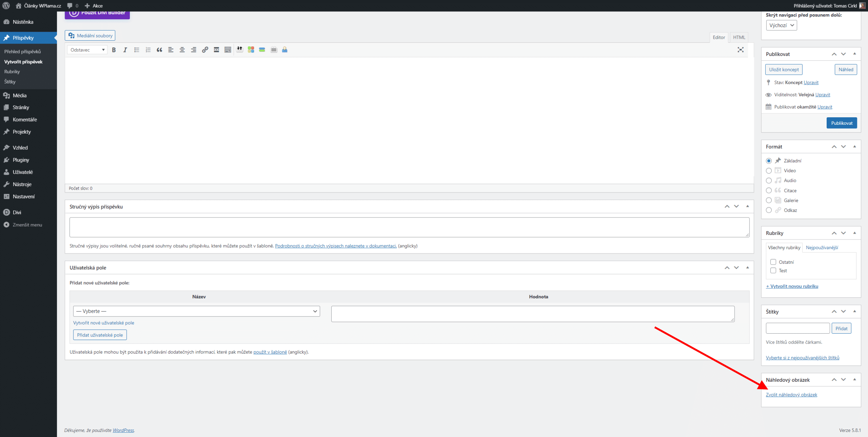This screenshot has width=868, height=437.
Task: Select the Odkaz post format
Action: [769, 210]
